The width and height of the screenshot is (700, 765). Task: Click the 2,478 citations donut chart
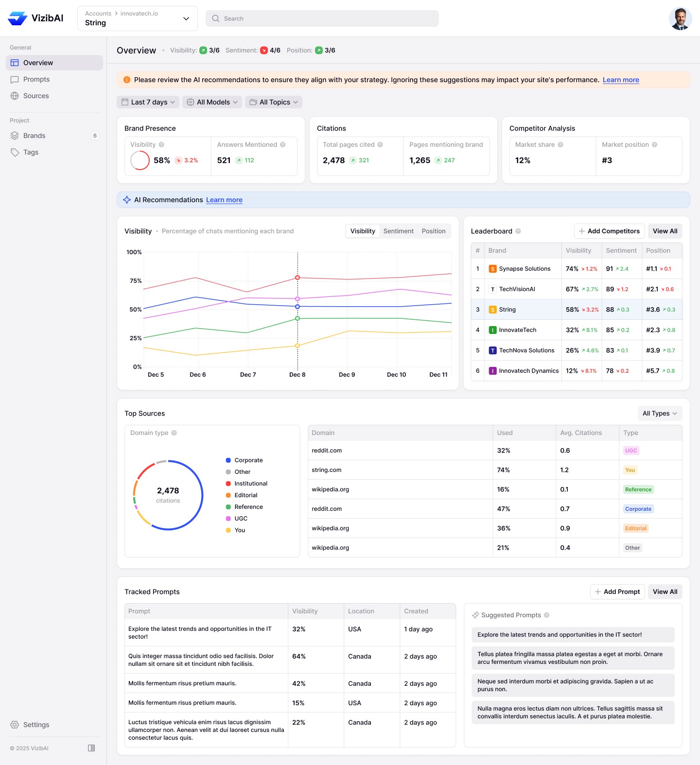point(168,495)
